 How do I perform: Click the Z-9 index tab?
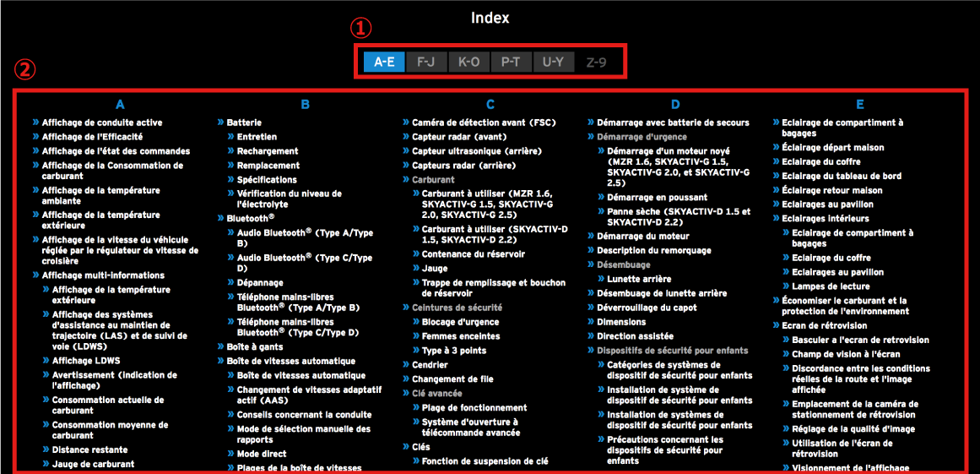(x=596, y=62)
